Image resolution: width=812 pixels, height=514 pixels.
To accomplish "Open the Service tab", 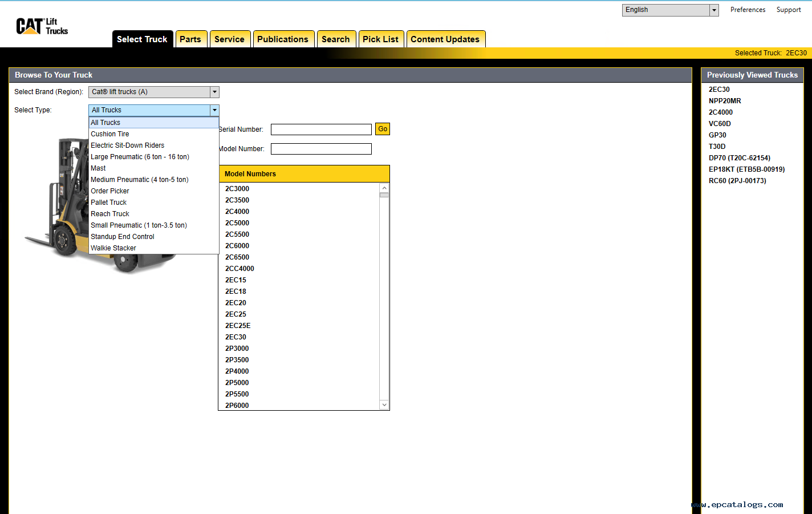I will point(230,39).
